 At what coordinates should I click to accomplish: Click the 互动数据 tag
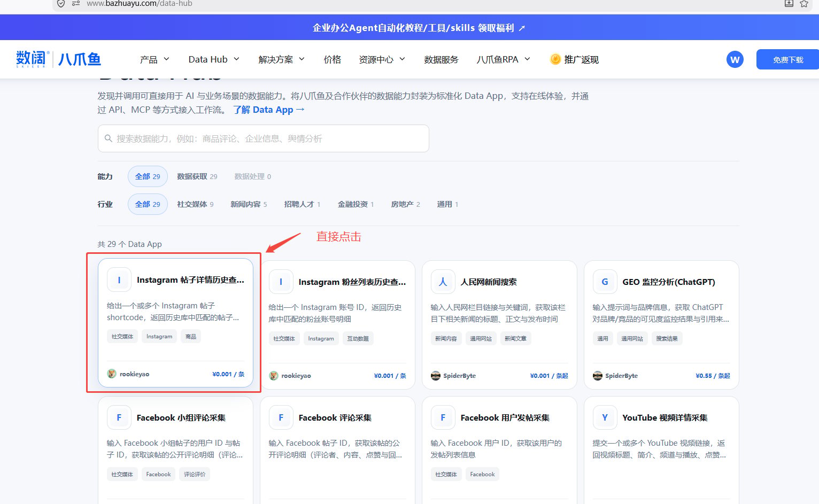(358, 338)
